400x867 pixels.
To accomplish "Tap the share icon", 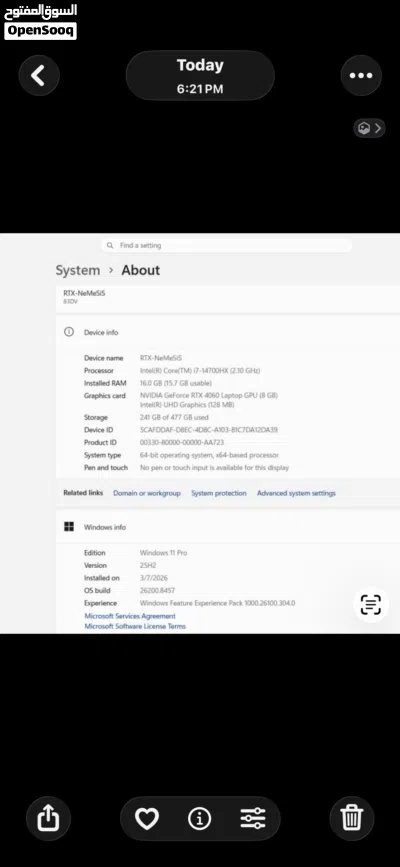I will click(x=48, y=818).
